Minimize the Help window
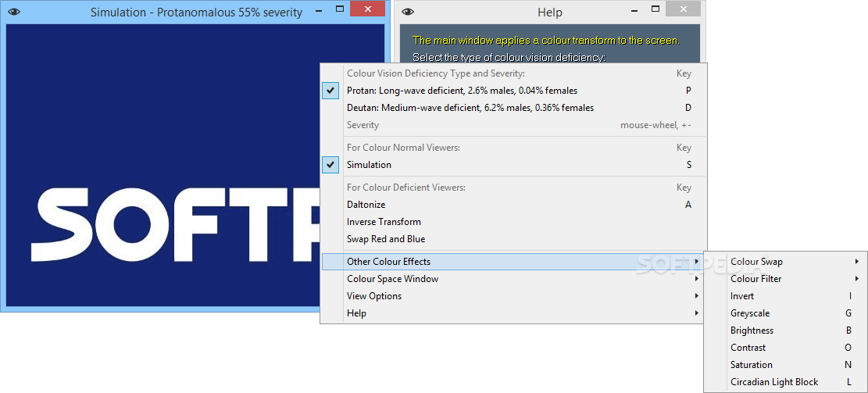The image size is (868, 393). coord(638,9)
